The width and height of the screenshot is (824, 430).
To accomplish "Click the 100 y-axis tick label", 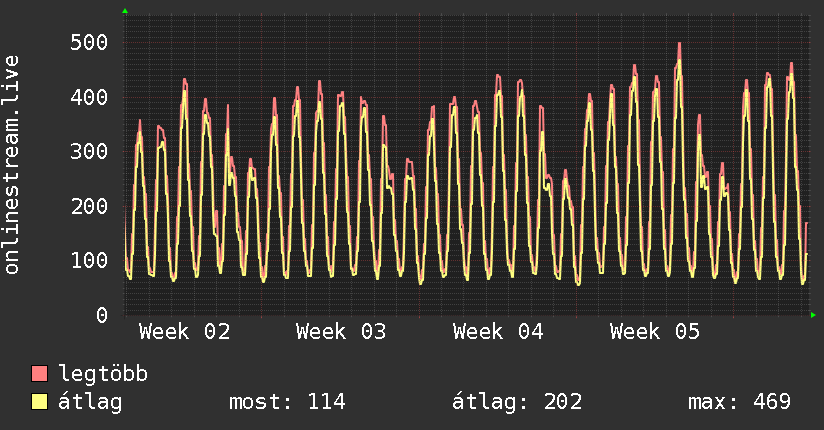I will (89, 260).
